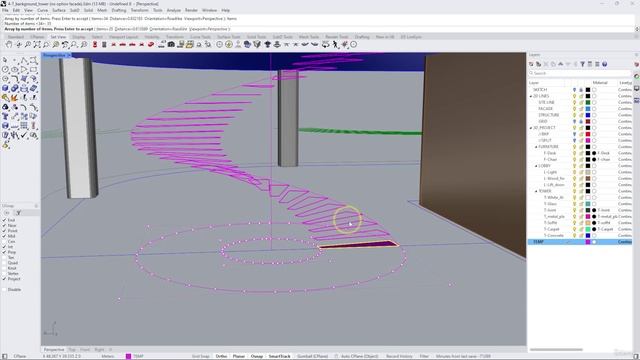
Task: Toggle visibility bulb of SKETCH layer
Action: pos(574,90)
